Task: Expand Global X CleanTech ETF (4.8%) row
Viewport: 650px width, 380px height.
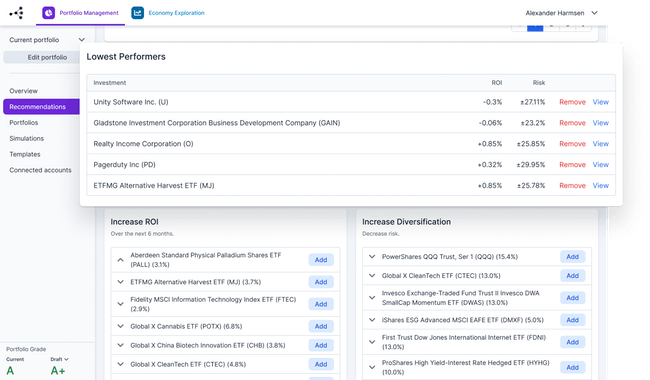Action: [120, 364]
